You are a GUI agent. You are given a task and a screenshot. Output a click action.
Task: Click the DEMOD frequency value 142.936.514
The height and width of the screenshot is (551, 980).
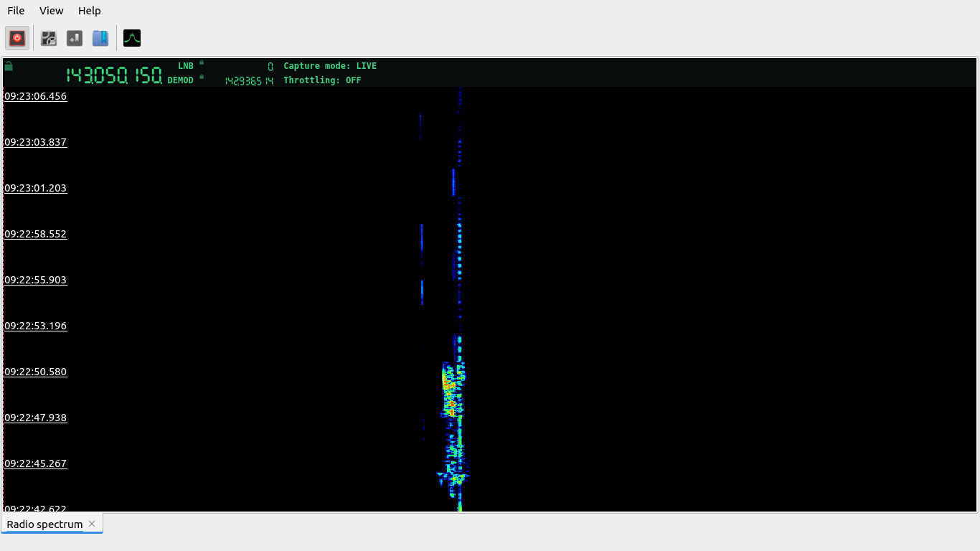249,81
